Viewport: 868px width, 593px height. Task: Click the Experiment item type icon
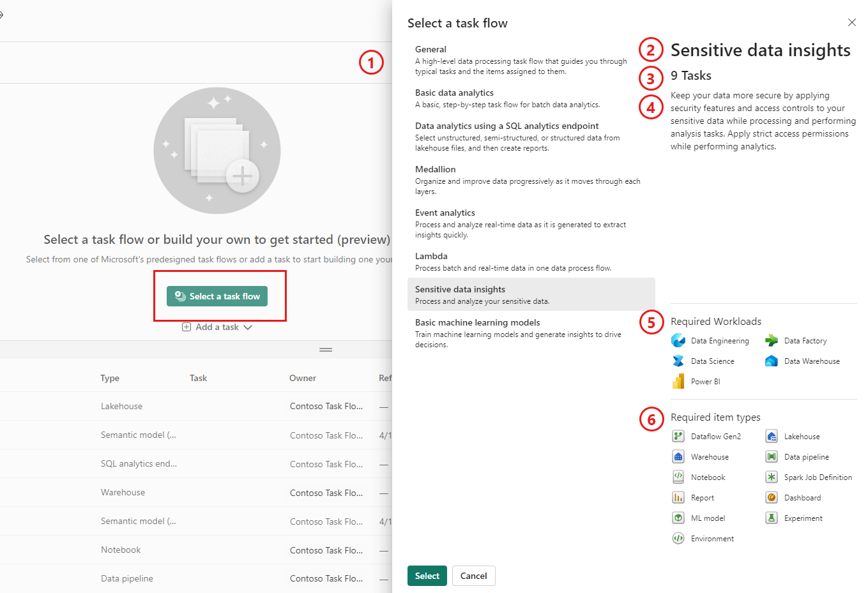(772, 518)
